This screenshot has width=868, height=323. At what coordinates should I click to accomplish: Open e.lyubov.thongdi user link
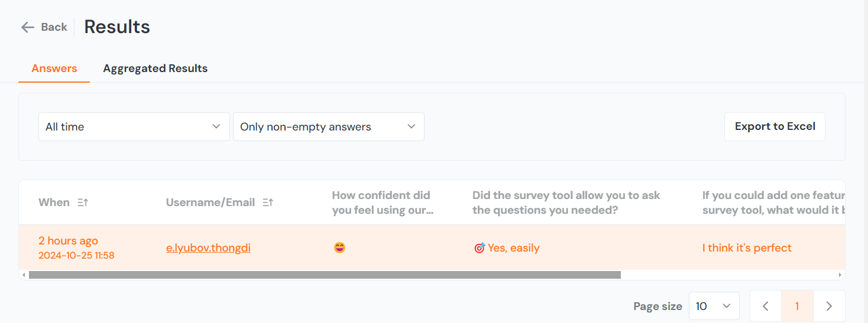pyautogui.click(x=208, y=248)
